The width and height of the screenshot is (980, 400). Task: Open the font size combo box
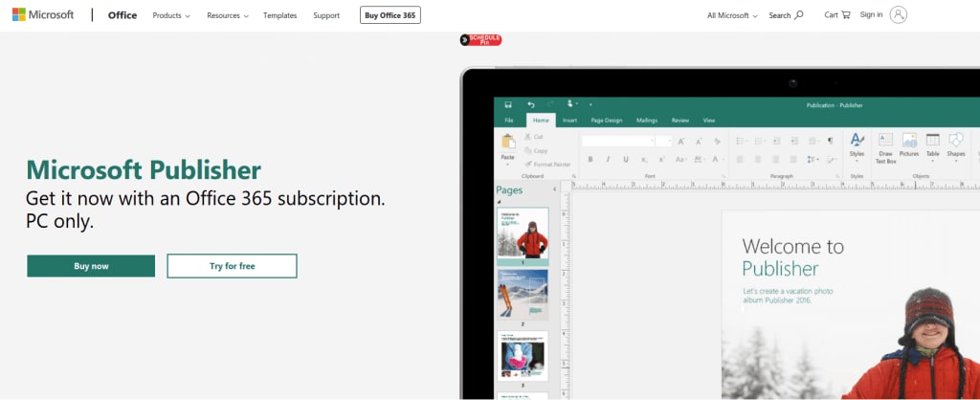(x=664, y=142)
